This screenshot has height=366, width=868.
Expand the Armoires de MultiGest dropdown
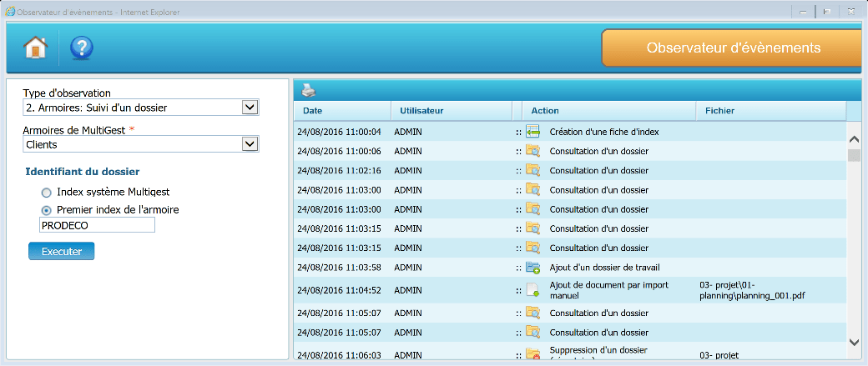pos(249,144)
